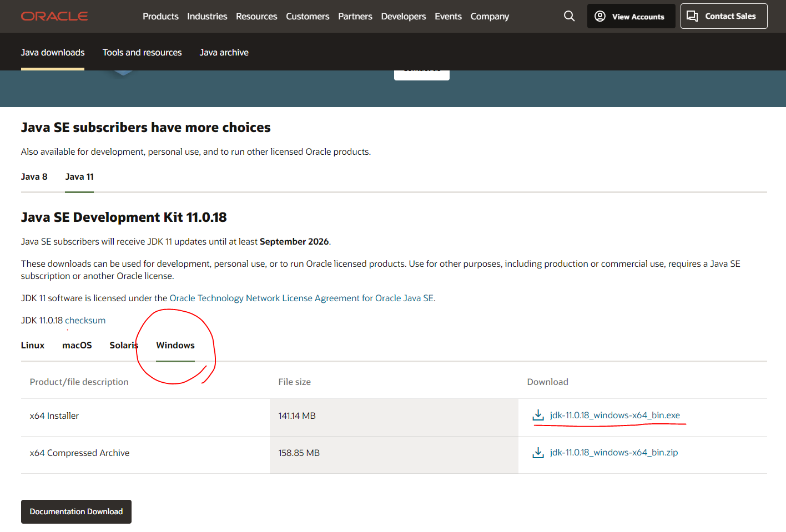Open the Industries menu
This screenshot has height=532, width=786.
pos(207,16)
